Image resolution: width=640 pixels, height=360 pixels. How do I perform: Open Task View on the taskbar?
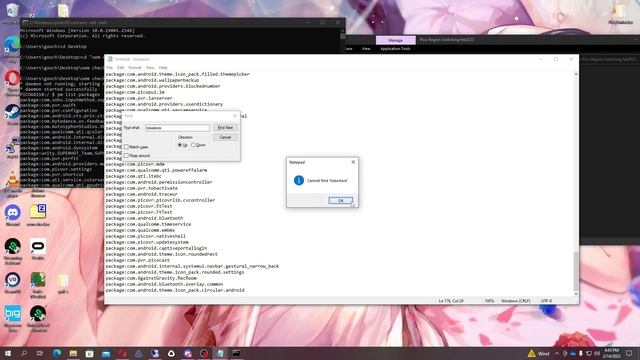pyautogui.click(x=40, y=353)
